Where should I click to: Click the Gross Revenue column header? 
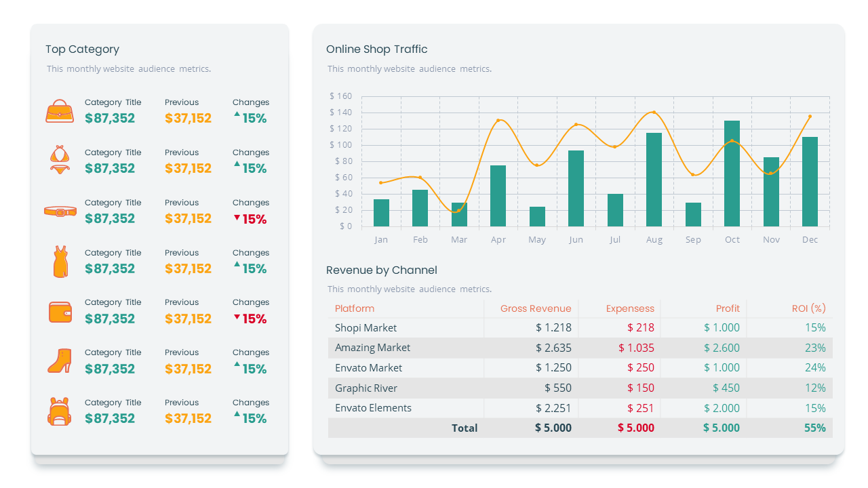[536, 308]
